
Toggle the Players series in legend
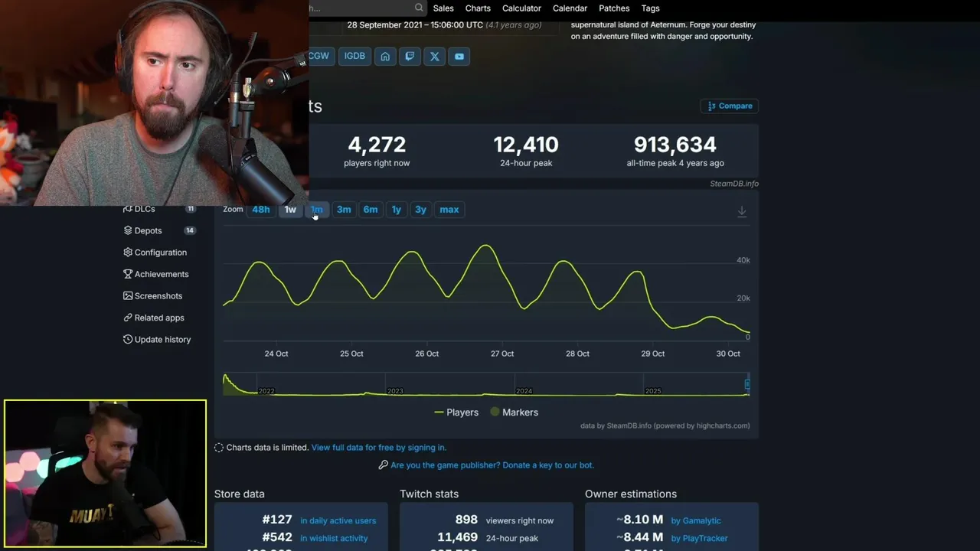click(x=456, y=412)
